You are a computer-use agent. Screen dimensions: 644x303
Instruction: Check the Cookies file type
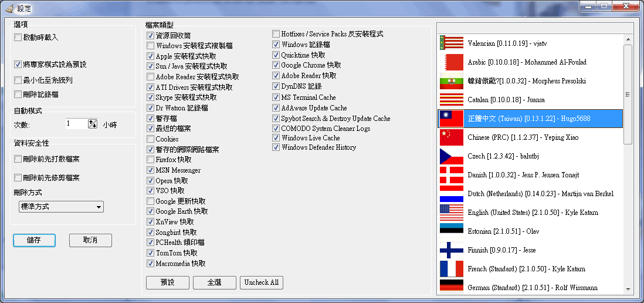pyautogui.click(x=150, y=139)
